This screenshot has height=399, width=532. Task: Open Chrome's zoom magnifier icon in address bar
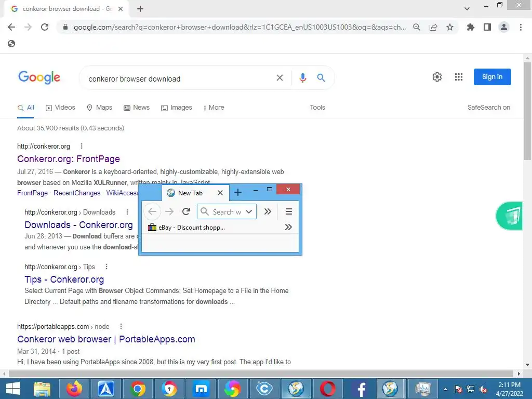[x=416, y=27]
